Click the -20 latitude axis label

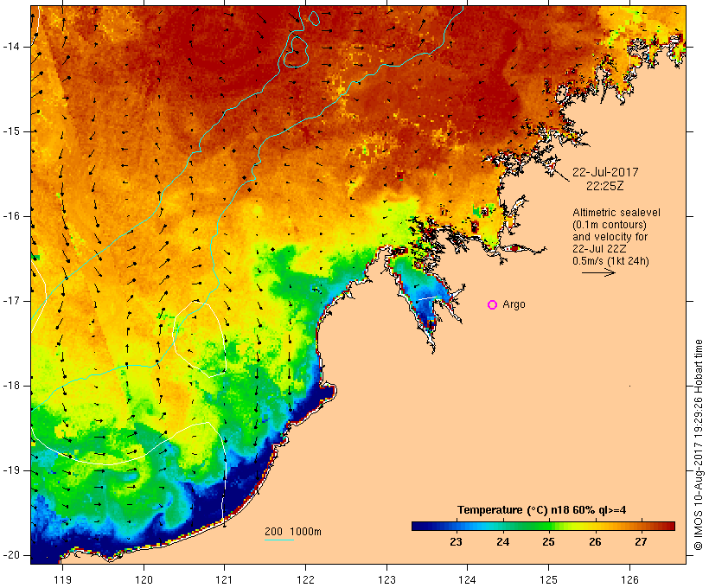click(x=11, y=555)
